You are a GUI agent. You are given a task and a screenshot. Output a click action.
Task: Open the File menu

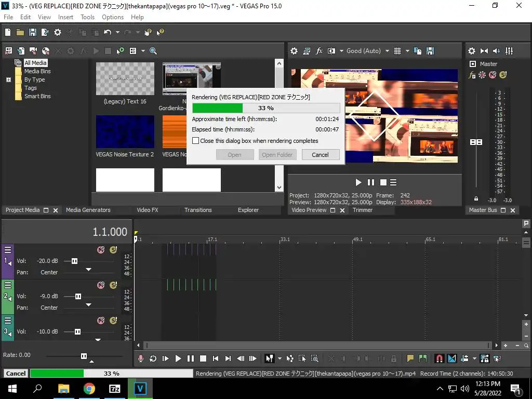[x=8, y=17]
